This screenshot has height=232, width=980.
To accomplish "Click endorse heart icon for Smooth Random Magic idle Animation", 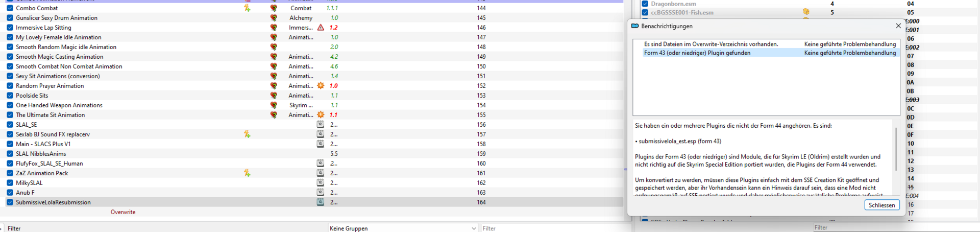I will [274, 47].
